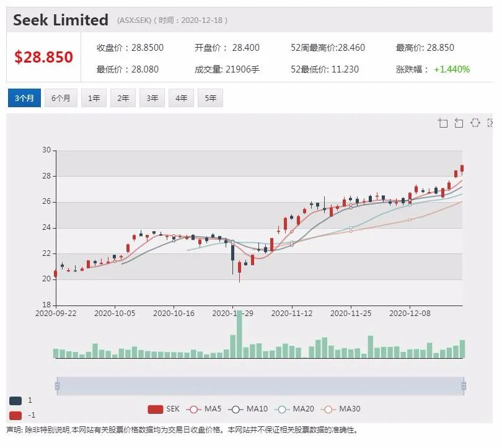
Task: Click the restore chart icon
Action: pos(475,123)
